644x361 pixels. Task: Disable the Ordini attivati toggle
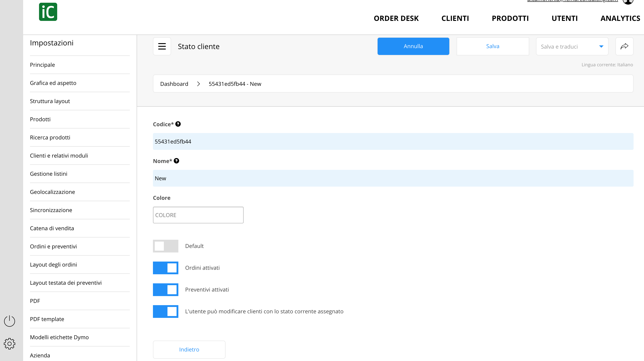(x=165, y=268)
